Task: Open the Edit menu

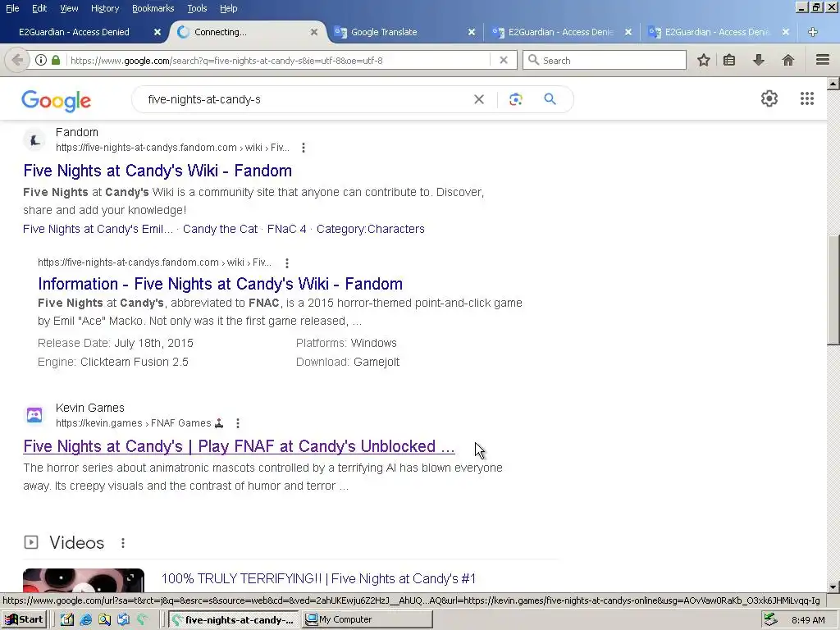Action: click(x=39, y=8)
